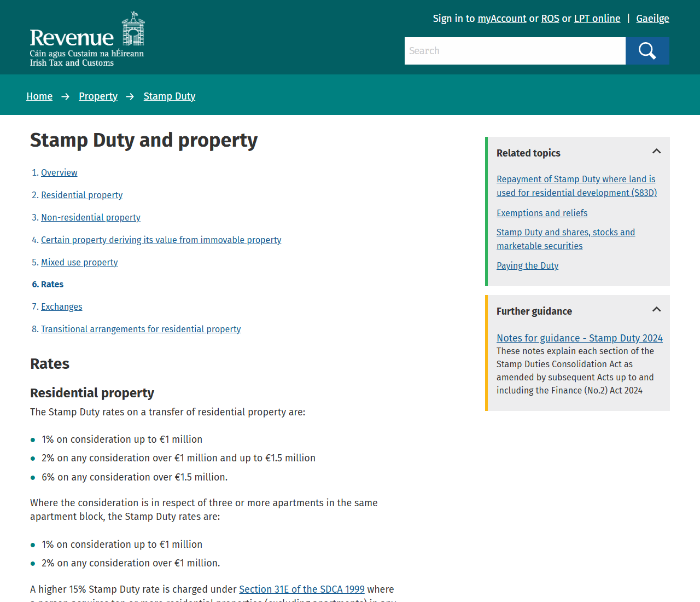Open Section 31E of the SDCA 1999 link
The height and width of the screenshot is (602, 700).
302,589
